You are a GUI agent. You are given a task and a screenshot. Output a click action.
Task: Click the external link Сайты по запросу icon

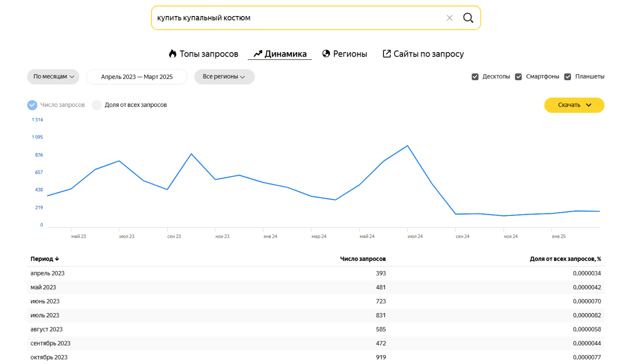point(386,54)
